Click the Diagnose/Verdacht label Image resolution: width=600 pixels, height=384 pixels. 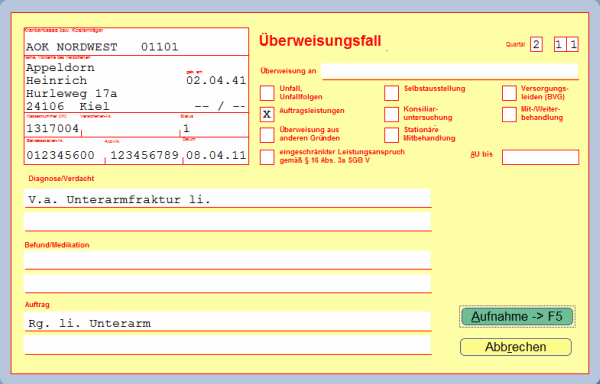tap(61, 179)
